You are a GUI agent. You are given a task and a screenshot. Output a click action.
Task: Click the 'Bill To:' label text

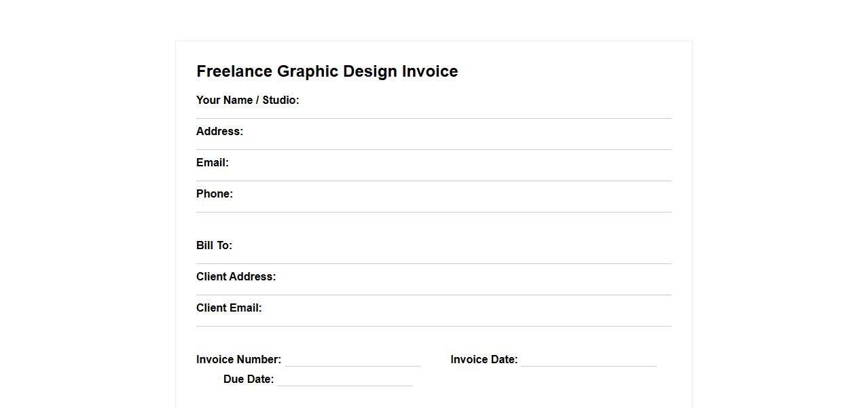click(214, 245)
